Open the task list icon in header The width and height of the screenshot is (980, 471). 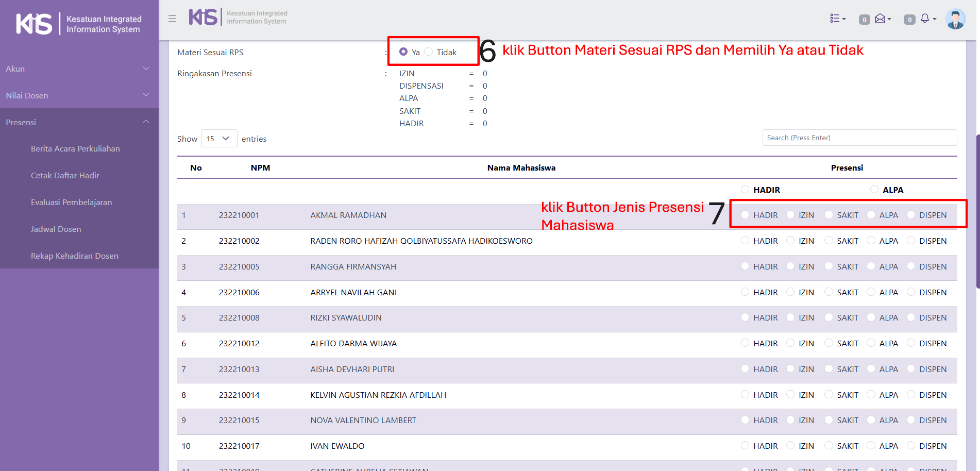coord(837,19)
